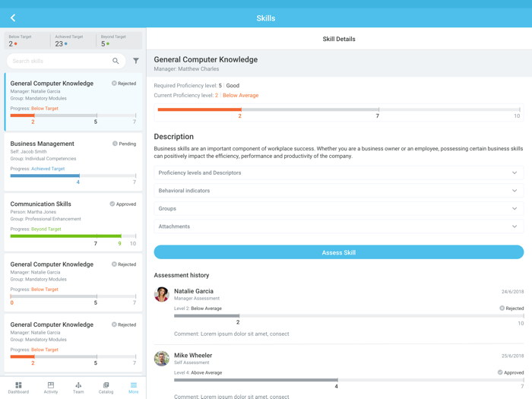Screen dimensions: 532x399
Task: Click the 'Assessment history' heading
Action: pyautogui.click(x=182, y=275)
